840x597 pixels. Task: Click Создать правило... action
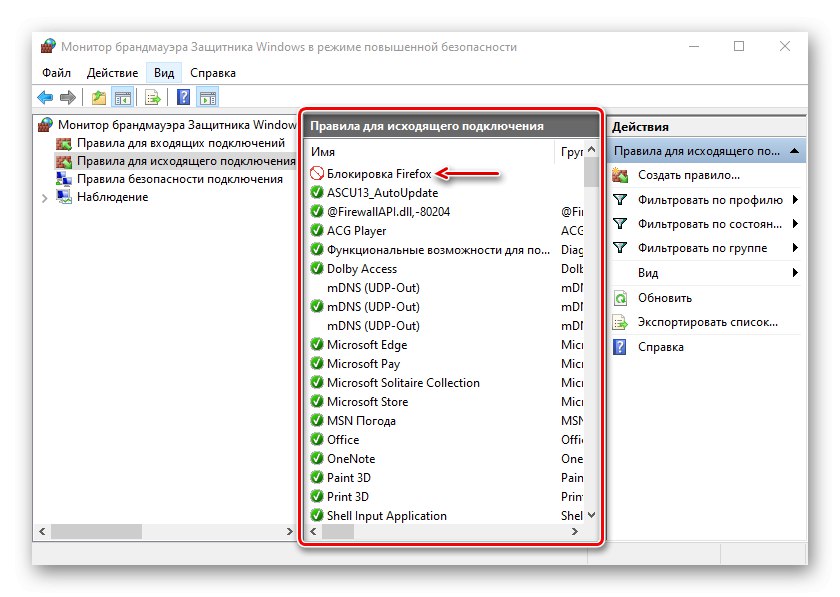click(x=688, y=175)
